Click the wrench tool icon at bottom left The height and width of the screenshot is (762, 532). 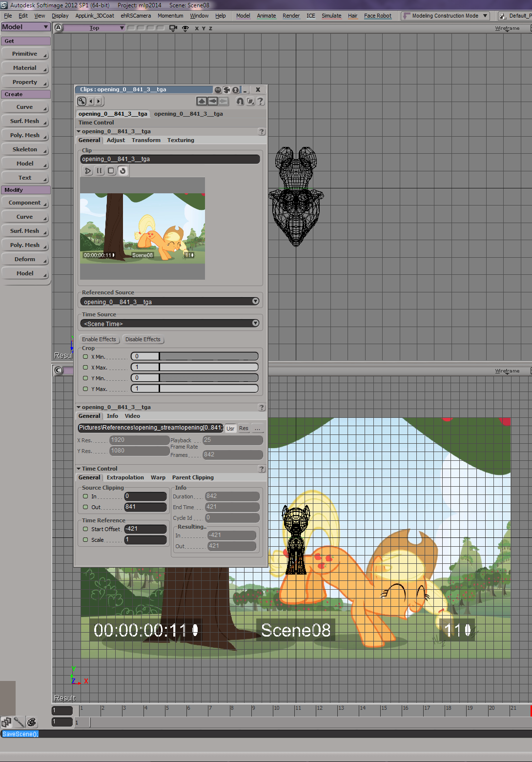19,722
